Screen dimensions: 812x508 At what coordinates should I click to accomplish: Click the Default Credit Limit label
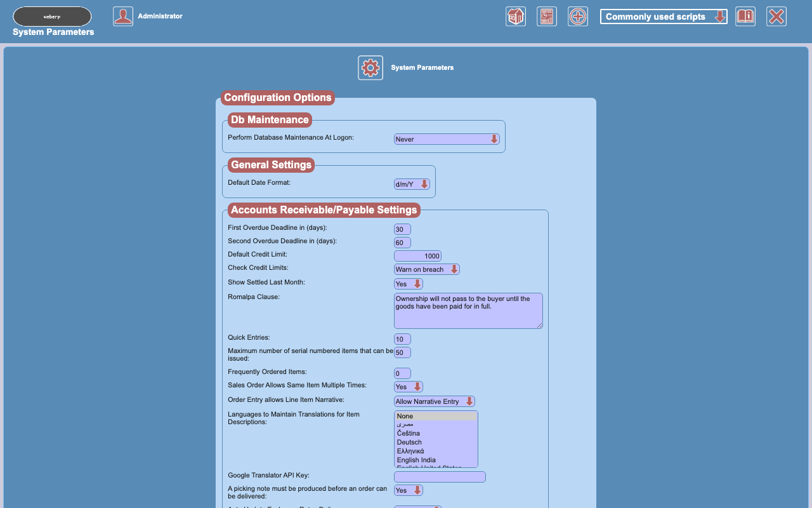coord(258,254)
